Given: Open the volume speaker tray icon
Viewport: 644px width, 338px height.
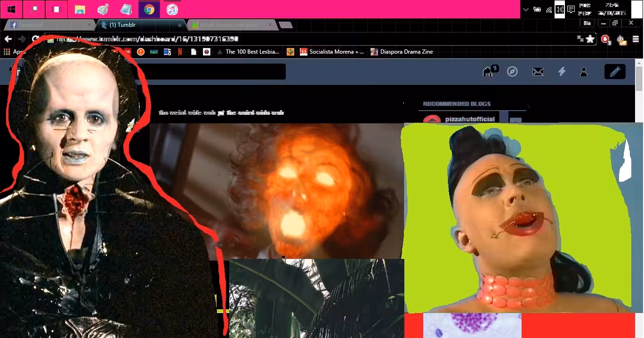Looking at the screenshot, I should [x=560, y=9].
